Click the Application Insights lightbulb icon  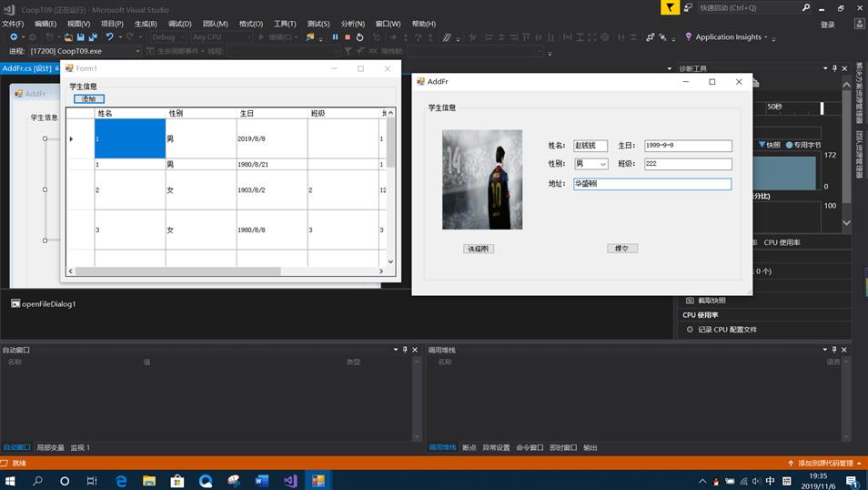click(688, 37)
